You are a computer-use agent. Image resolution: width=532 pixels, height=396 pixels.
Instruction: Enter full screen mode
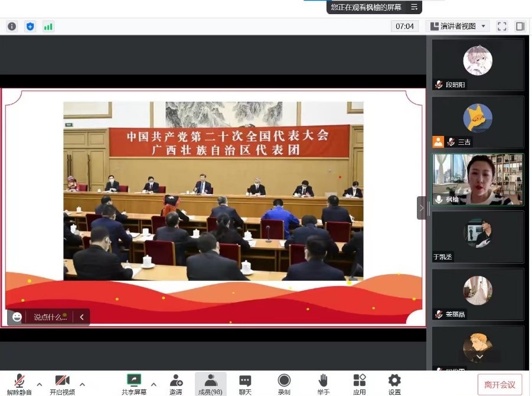[502, 27]
